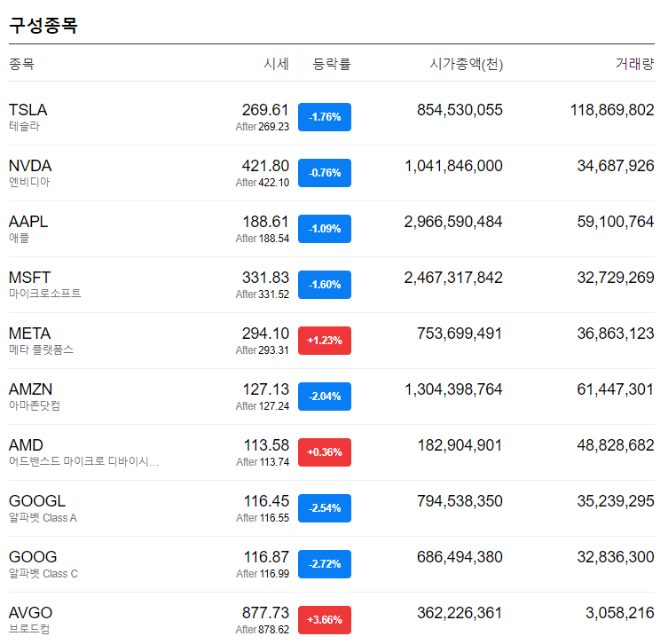Open the AMD stock ticker link

pyautogui.click(x=26, y=445)
